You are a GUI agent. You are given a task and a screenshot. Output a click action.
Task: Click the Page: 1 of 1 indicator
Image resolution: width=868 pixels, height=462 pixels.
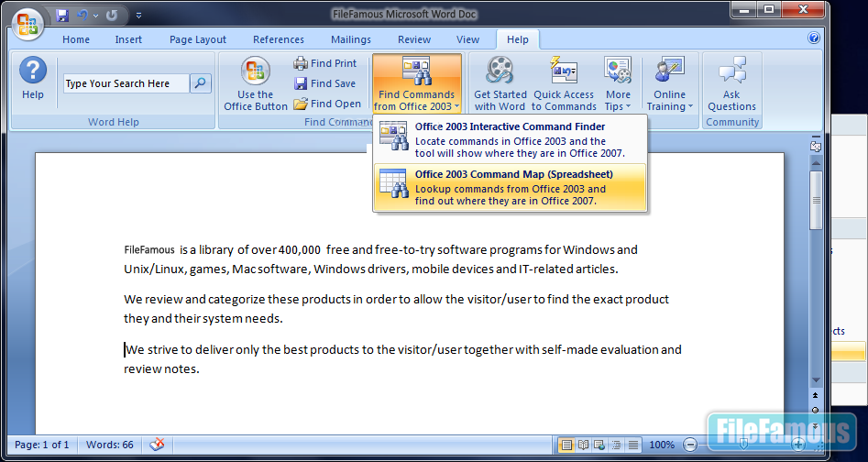42,445
